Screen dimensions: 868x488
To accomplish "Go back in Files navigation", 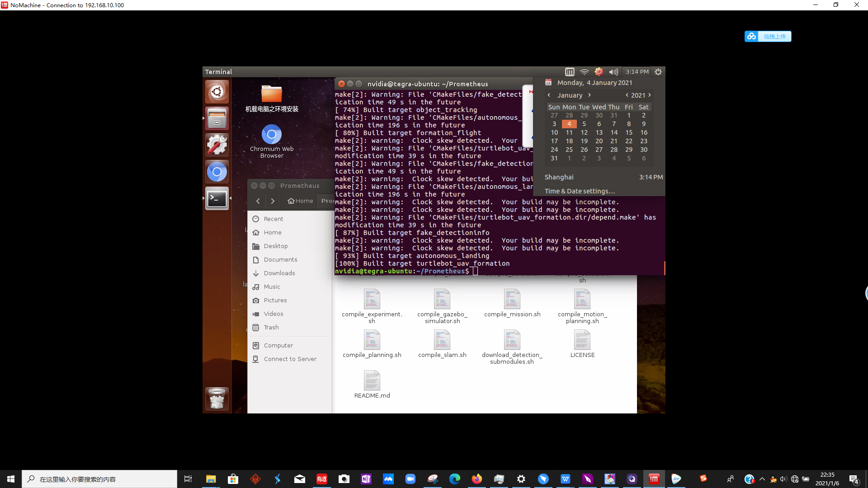I will 258,201.
